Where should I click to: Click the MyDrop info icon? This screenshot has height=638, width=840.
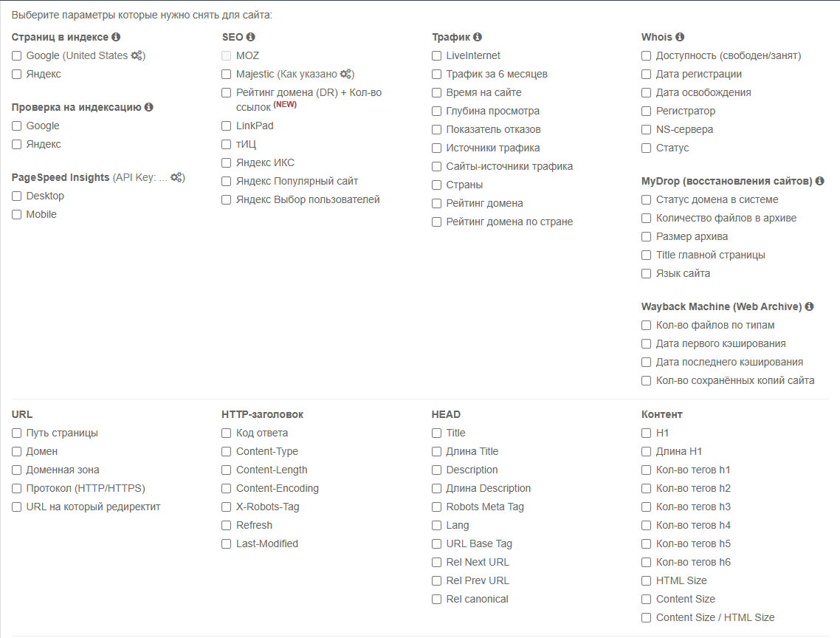coord(820,181)
